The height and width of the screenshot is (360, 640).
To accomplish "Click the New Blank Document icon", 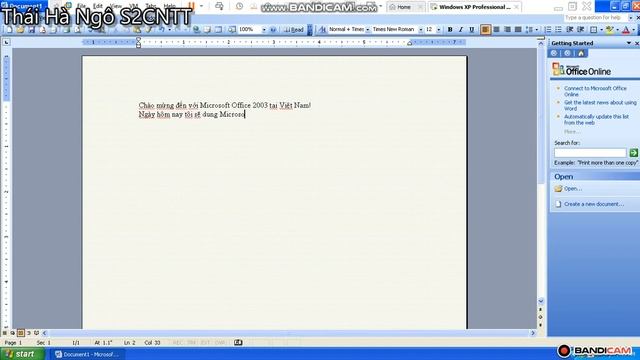I will point(9,30).
